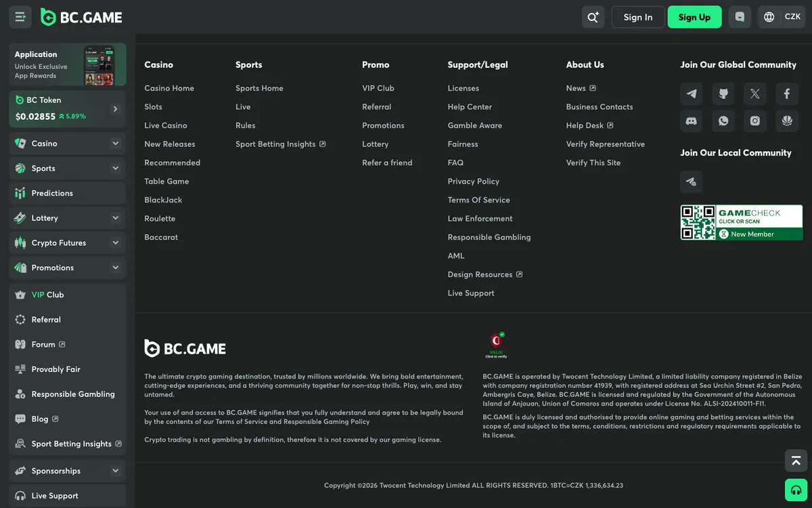Click the green Sign Up button
This screenshot has height=508, width=812.
(694, 17)
